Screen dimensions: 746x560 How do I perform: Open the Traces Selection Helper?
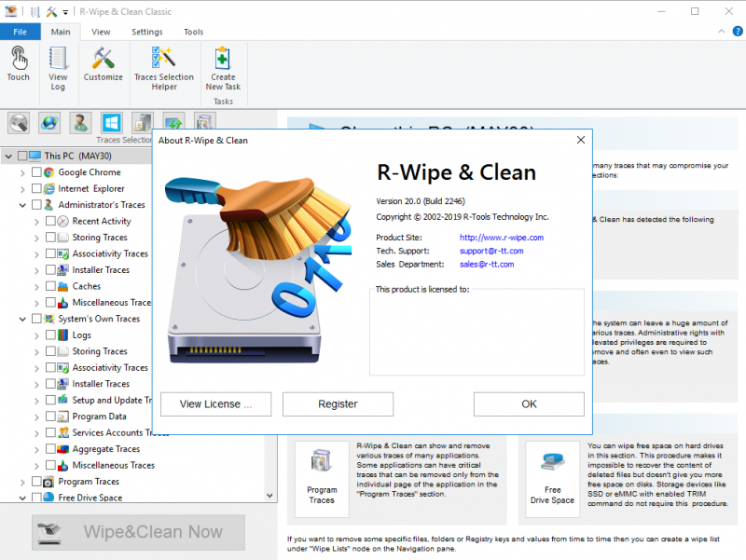tap(163, 67)
